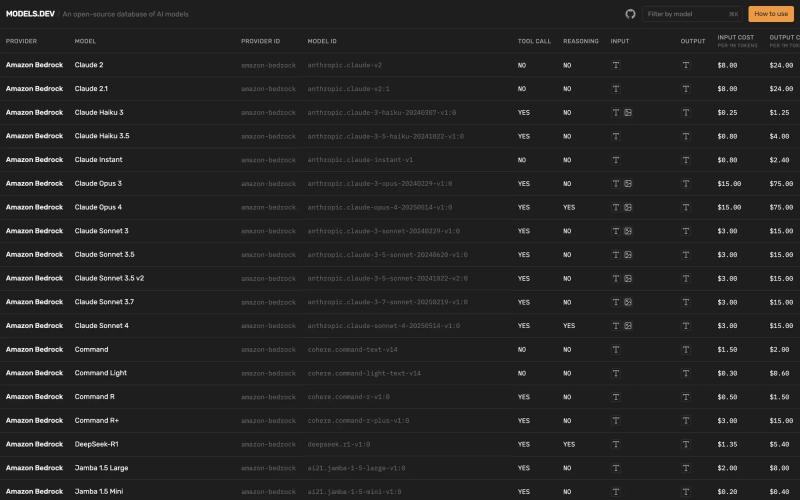Click the text output icon for Claude Sonnet 3.7
This screenshot has height=500, width=800.
[x=686, y=302]
